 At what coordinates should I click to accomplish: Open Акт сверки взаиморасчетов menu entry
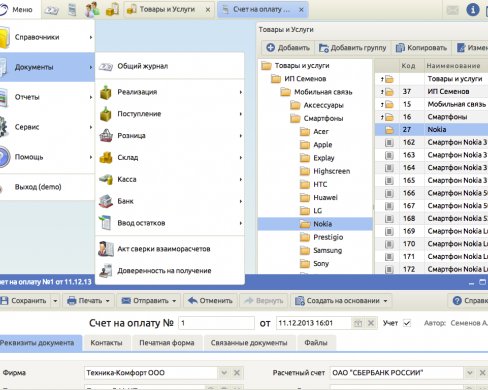[170, 249]
